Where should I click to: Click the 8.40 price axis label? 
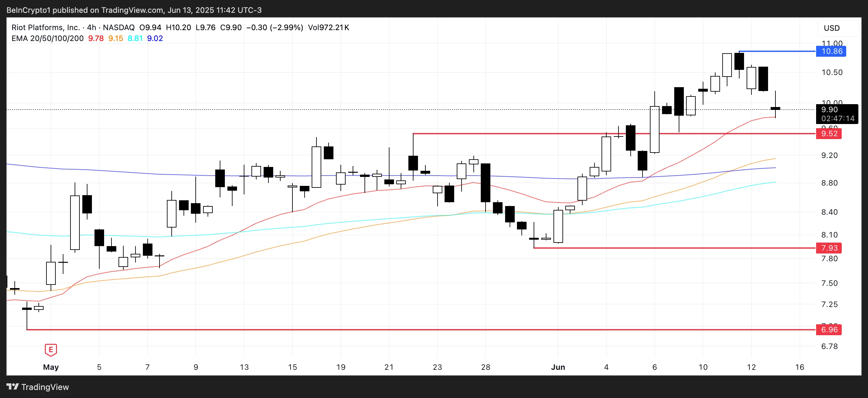click(830, 212)
